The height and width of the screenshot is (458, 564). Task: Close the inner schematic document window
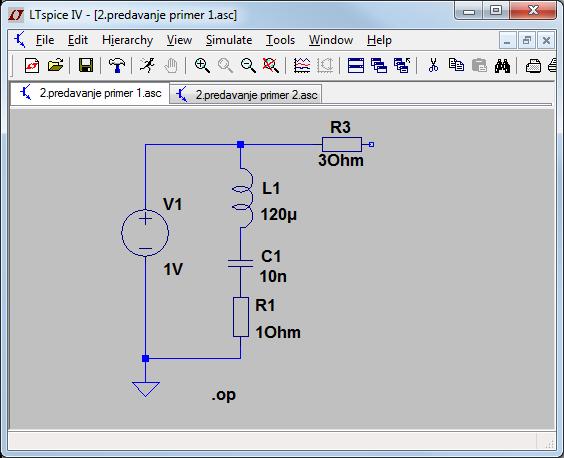[x=546, y=40]
